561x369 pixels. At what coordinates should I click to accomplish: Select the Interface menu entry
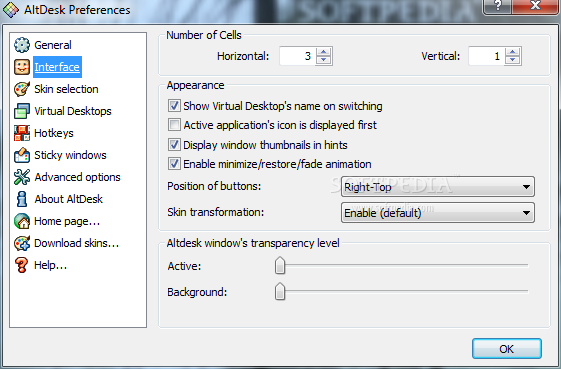(57, 67)
